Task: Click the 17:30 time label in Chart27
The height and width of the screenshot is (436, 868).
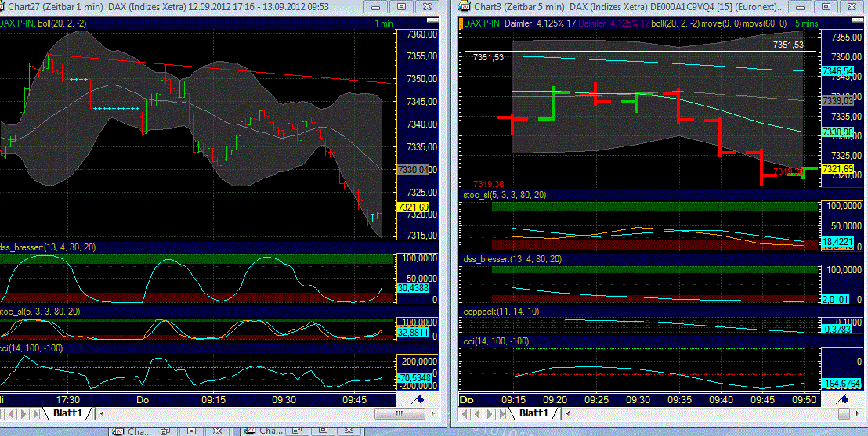Action: [x=68, y=399]
